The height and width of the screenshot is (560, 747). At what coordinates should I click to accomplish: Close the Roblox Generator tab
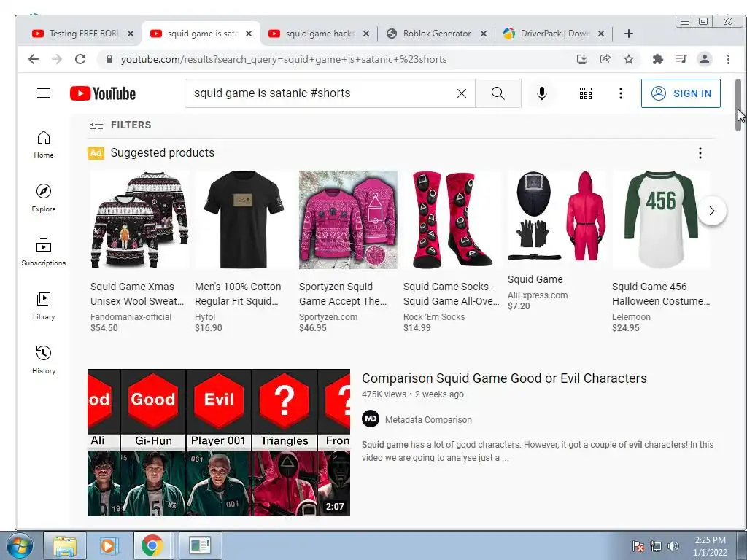click(484, 34)
